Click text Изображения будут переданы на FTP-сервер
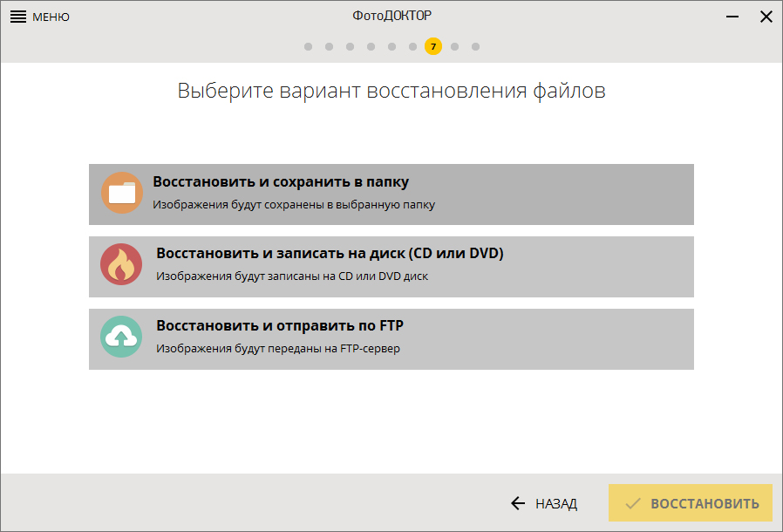The height and width of the screenshot is (532, 783). click(x=278, y=349)
